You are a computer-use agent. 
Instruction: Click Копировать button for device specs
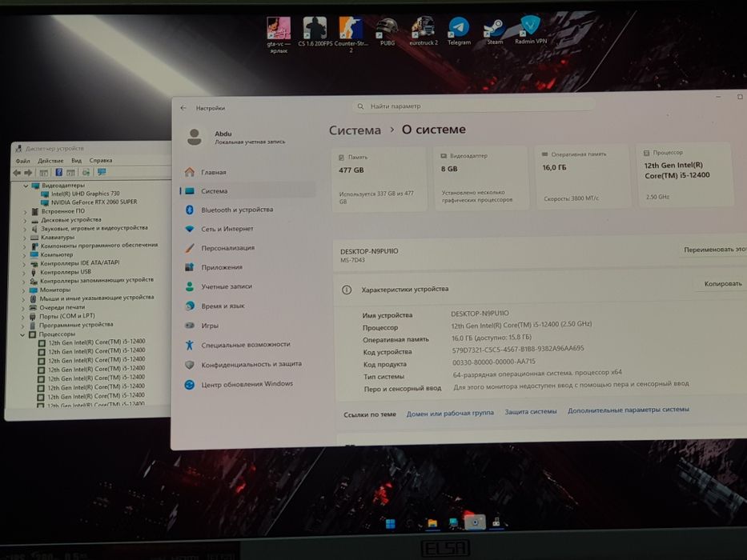(x=722, y=284)
